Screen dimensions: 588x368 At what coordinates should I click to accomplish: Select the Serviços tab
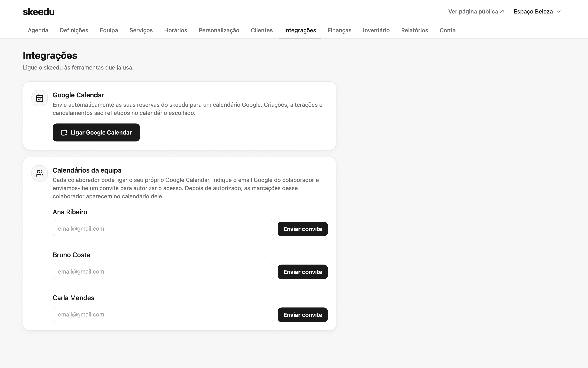[141, 30]
